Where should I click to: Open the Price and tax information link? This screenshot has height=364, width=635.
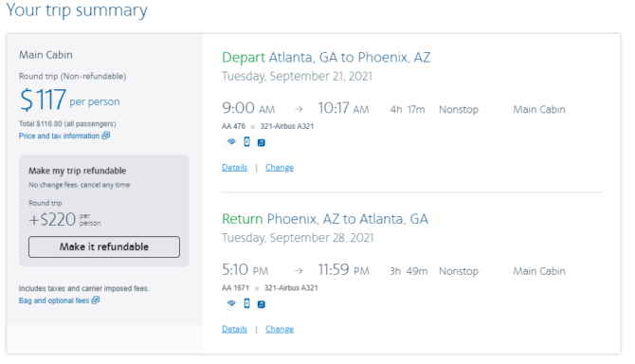59,136
